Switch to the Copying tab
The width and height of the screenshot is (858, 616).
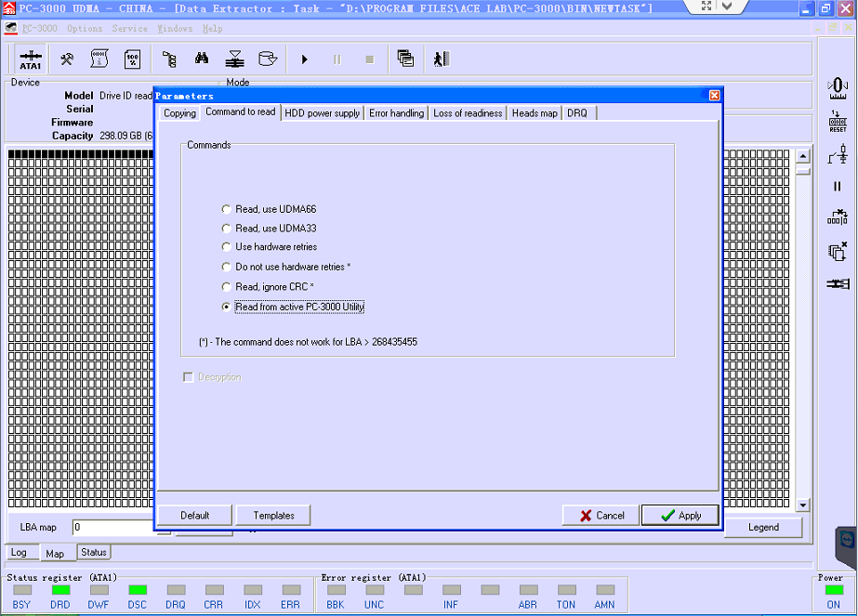[x=179, y=113]
